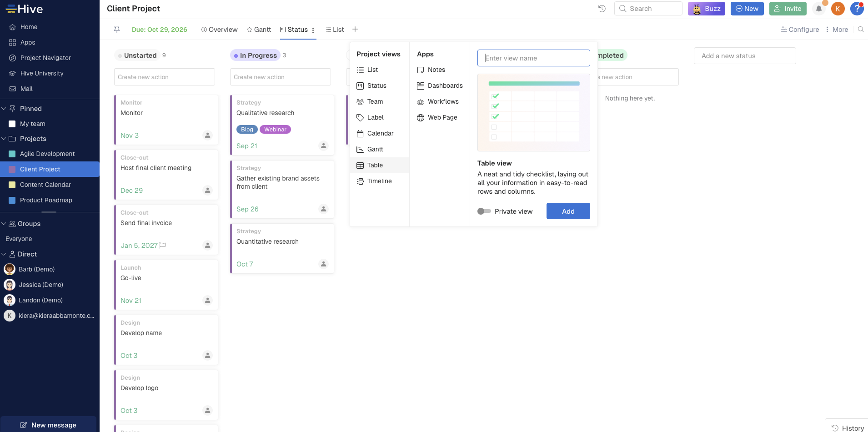Toggle Private view switch
Viewport: 868px width, 432px height.
coord(484,211)
